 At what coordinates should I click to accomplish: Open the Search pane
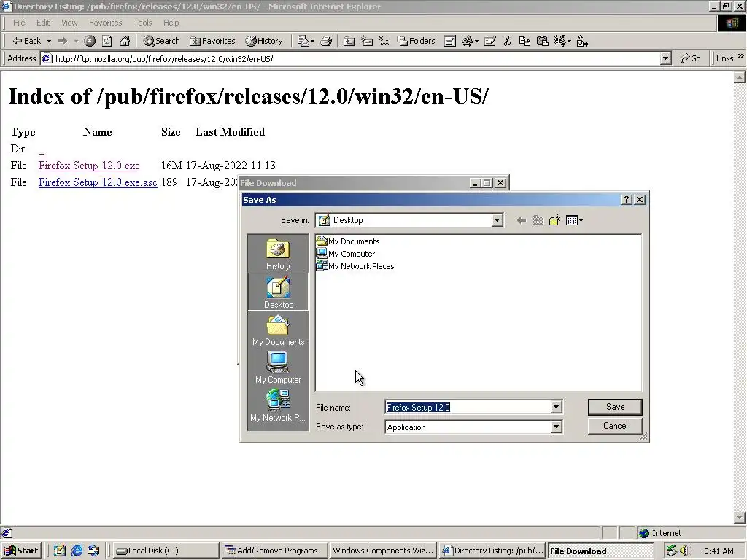161,41
